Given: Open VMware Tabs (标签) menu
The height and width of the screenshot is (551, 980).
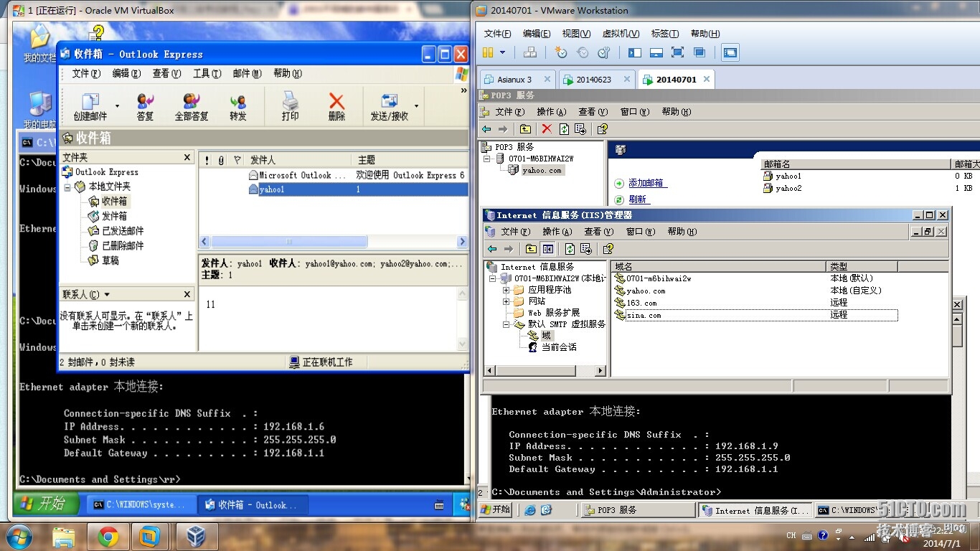Looking at the screenshot, I should (665, 34).
